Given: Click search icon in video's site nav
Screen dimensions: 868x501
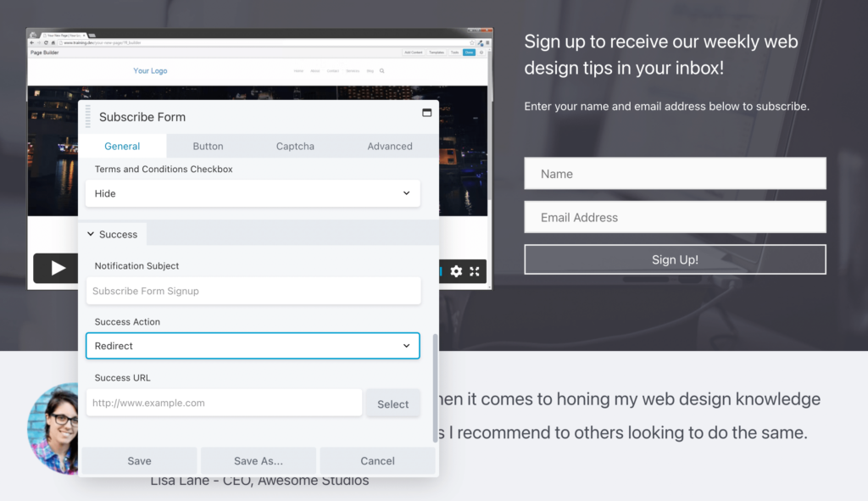Looking at the screenshot, I should (x=382, y=71).
